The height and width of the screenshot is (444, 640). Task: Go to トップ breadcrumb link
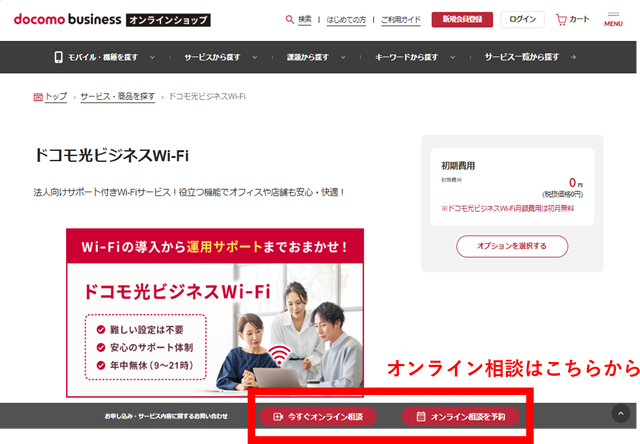(56, 97)
